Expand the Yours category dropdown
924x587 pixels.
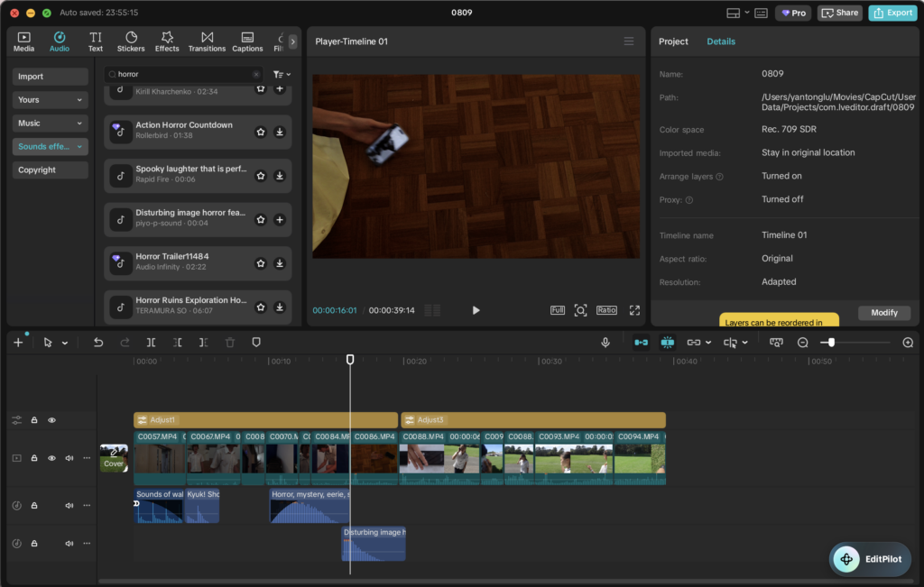coord(51,99)
